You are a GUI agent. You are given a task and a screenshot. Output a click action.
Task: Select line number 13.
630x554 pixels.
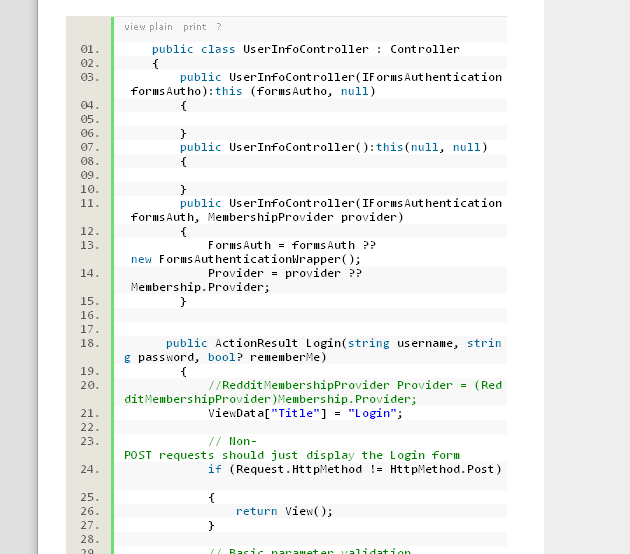click(90, 245)
